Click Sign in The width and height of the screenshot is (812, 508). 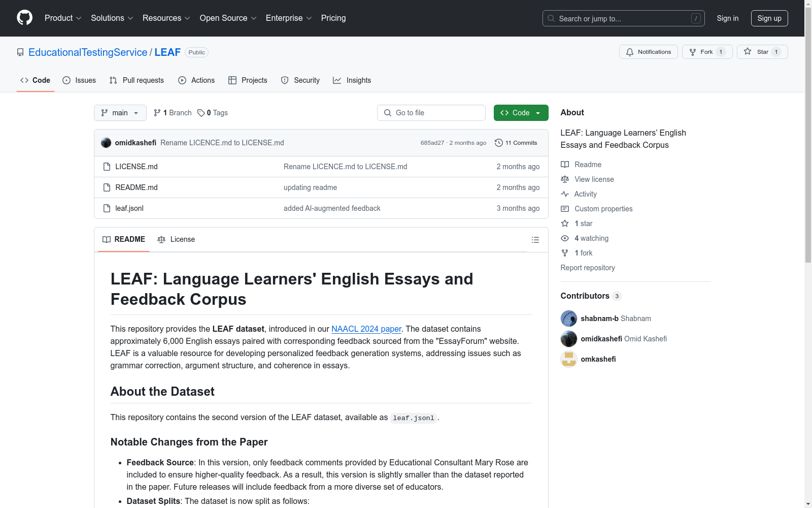pyautogui.click(x=727, y=18)
